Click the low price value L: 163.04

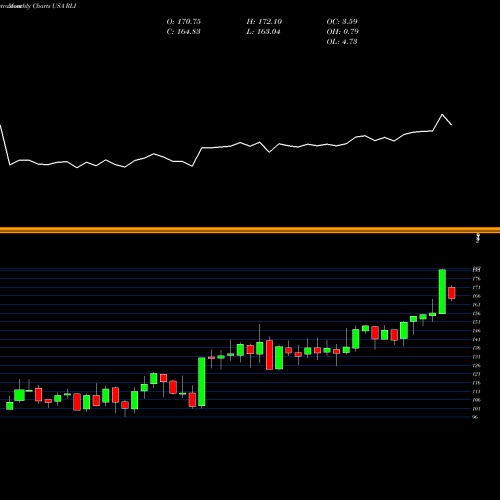264,32
